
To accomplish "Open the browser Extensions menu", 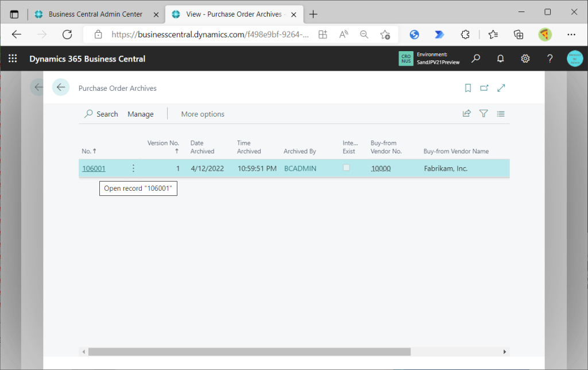I will point(465,34).
